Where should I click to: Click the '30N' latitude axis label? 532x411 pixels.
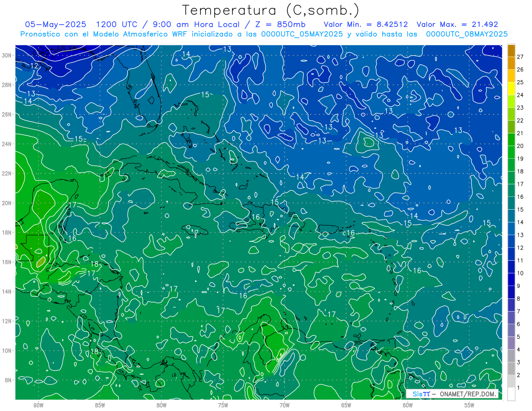[7, 55]
